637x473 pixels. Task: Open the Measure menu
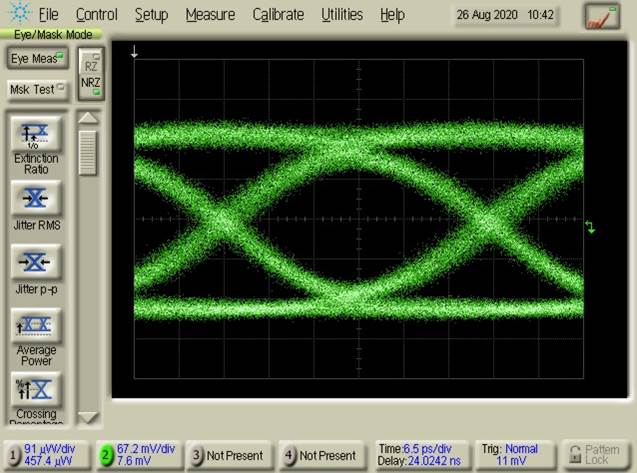(210, 15)
